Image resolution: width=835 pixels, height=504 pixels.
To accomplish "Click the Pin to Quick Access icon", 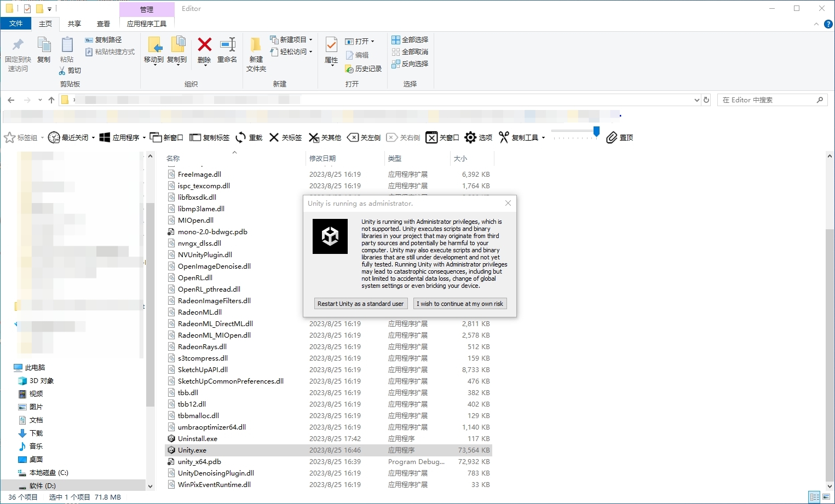I will pos(18,45).
